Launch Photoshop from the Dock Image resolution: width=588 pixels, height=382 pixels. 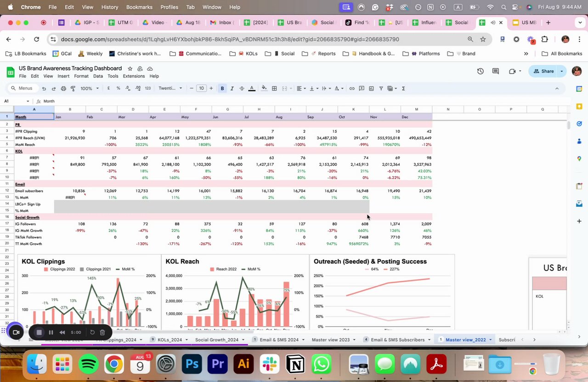192,365
